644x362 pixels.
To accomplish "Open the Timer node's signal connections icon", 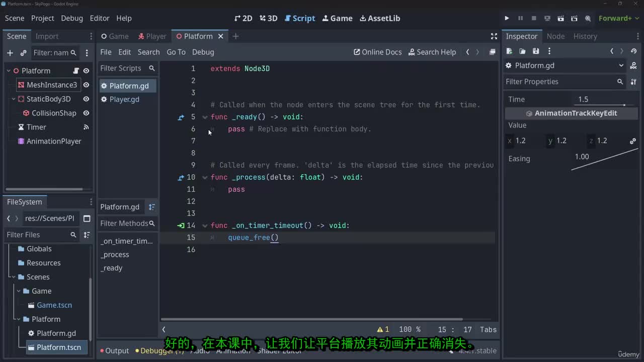I will [86, 127].
